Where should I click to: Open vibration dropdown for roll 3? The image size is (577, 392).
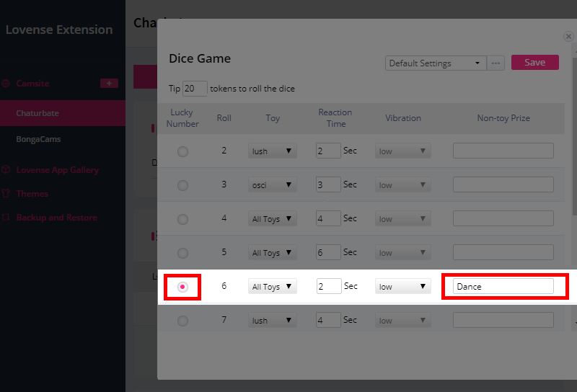(x=403, y=185)
